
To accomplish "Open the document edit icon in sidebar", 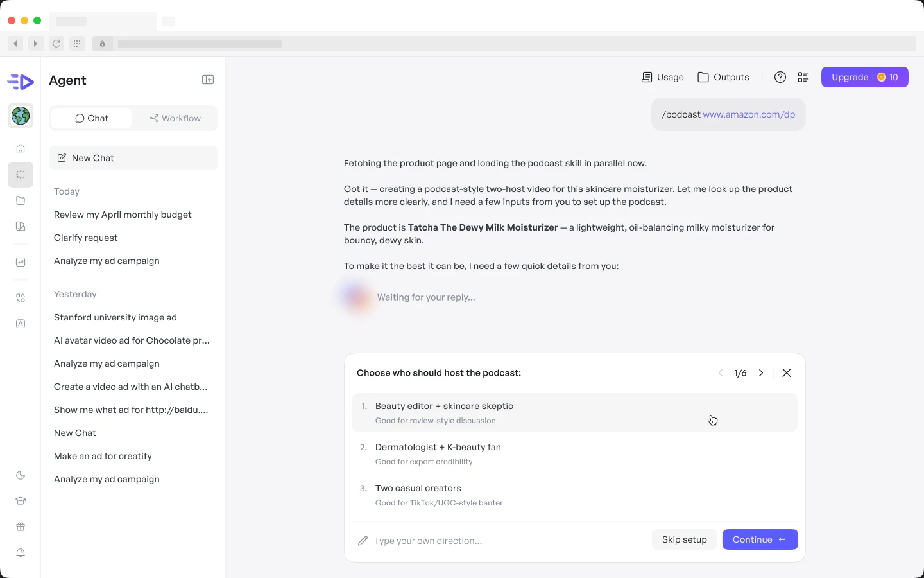I will coord(21,226).
